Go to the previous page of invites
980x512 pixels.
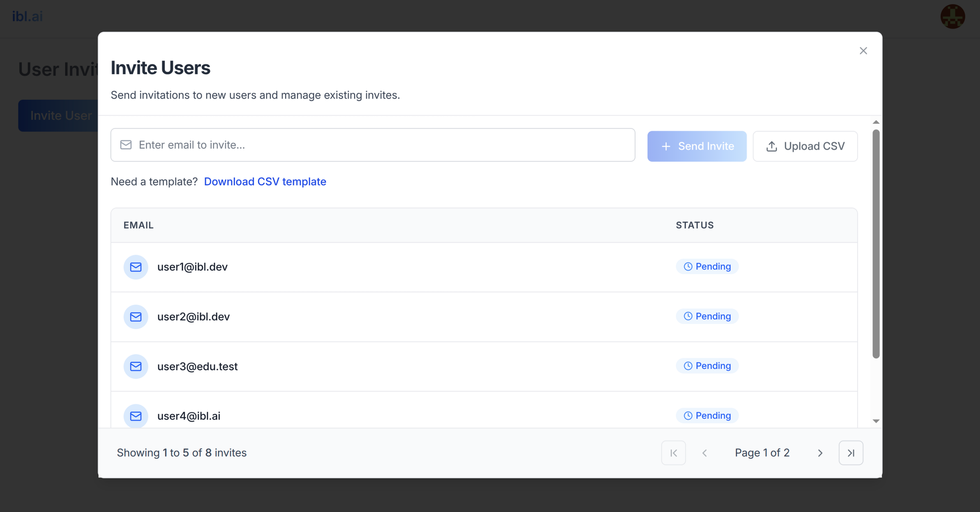point(705,453)
